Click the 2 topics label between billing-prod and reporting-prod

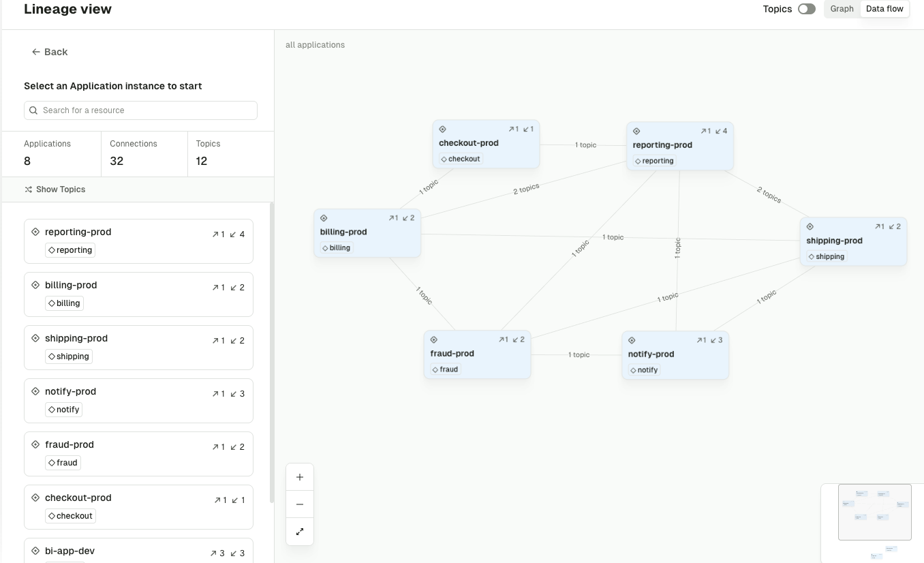coord(526,189)
